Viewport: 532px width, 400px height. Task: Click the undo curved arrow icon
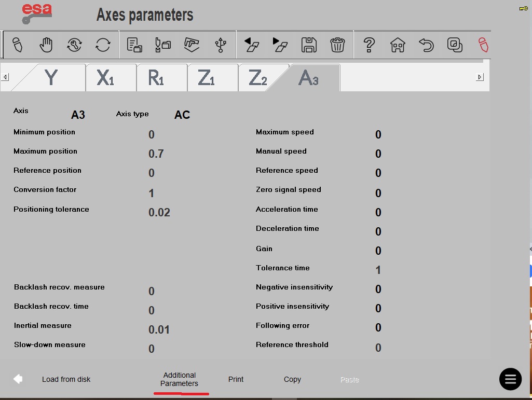[426, 45]
